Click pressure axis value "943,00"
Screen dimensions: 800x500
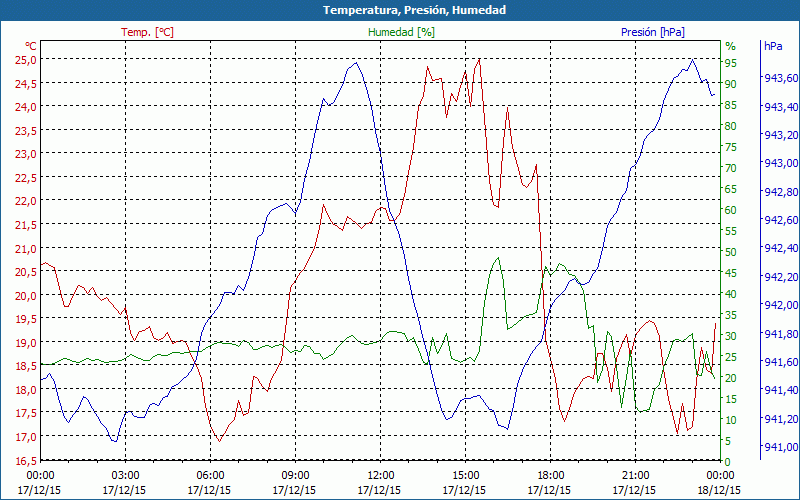tap(780, 163)
